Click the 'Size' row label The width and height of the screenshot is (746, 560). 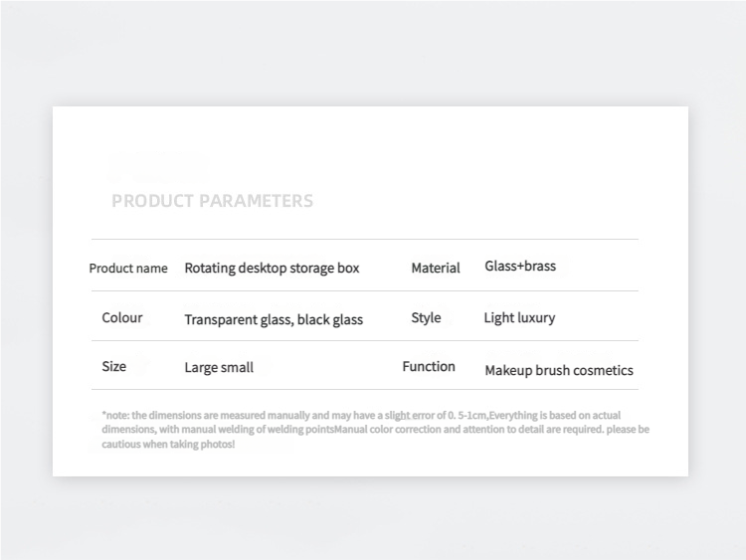click(x=114, y=366)
